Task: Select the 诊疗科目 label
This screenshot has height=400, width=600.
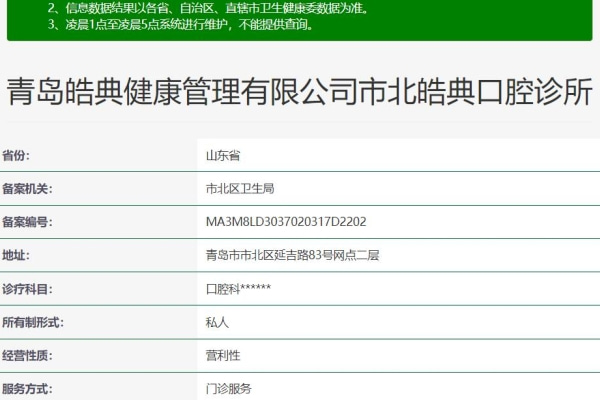Action: (x=27, y=289)
